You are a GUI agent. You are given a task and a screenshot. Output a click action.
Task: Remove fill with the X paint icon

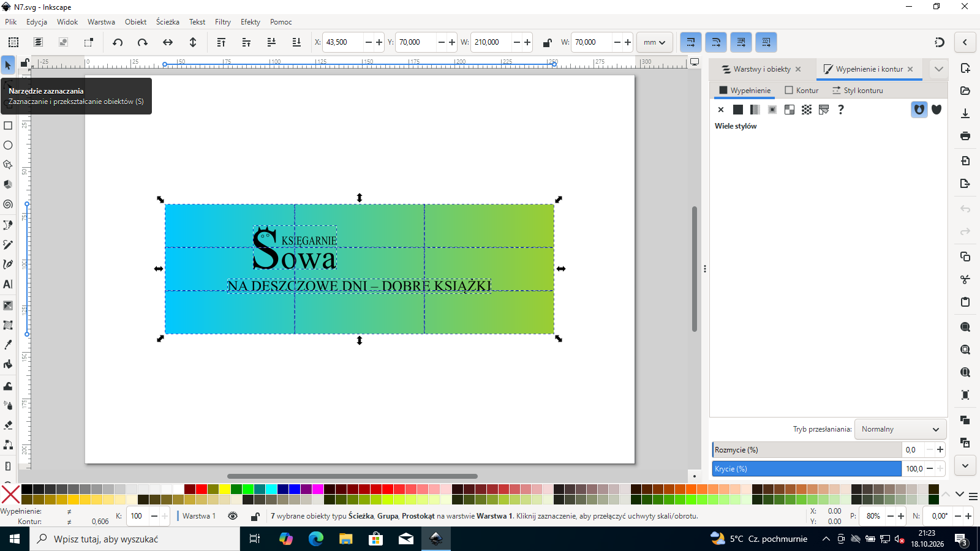721,110
